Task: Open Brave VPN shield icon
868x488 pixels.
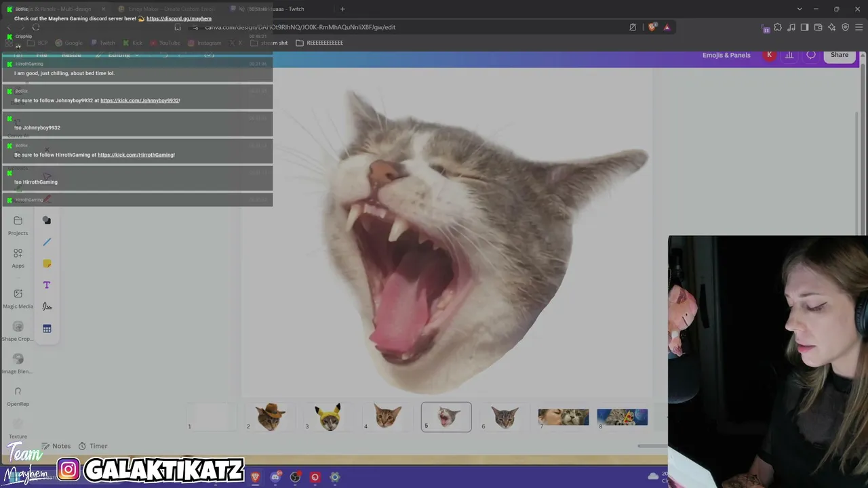Action: [846, 27]
